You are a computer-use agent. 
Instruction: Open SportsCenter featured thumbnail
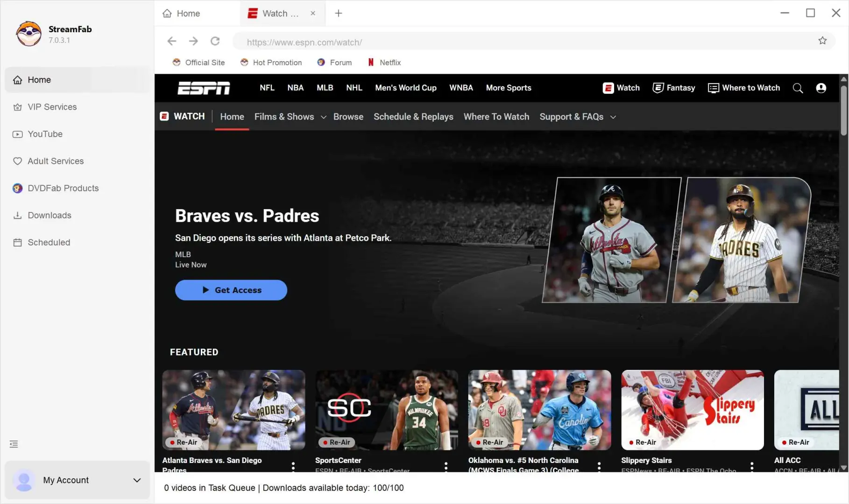[x=387, y=410]
